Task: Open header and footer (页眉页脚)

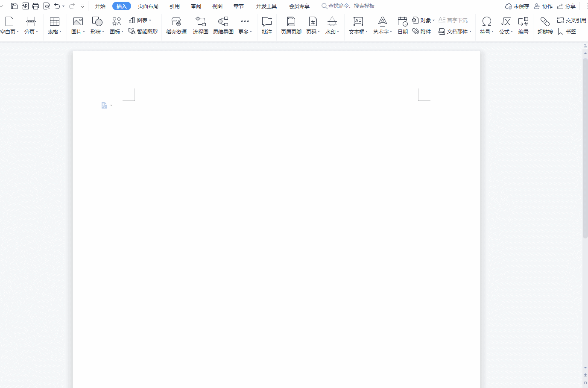Action: pyautogui.click(x=291, y=26)
